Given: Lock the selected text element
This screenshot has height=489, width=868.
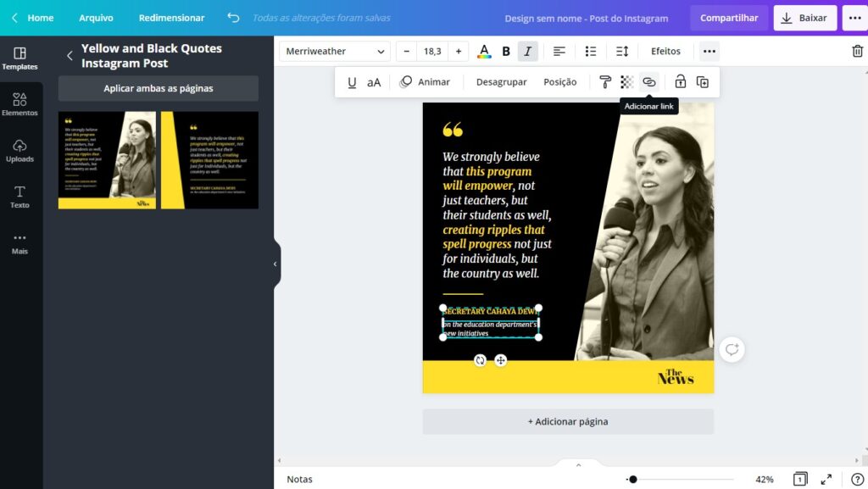Looking at the screenshot, I should click(x=680, y=81).
